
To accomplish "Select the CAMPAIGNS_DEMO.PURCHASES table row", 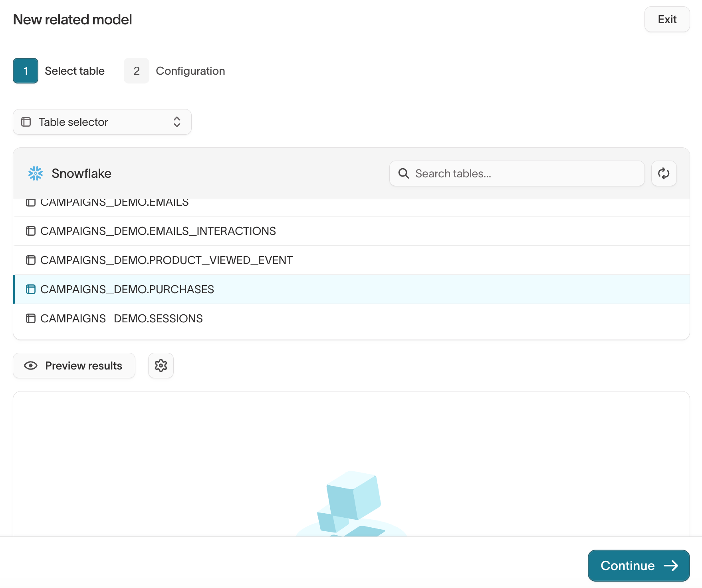I will coord(127,289).
